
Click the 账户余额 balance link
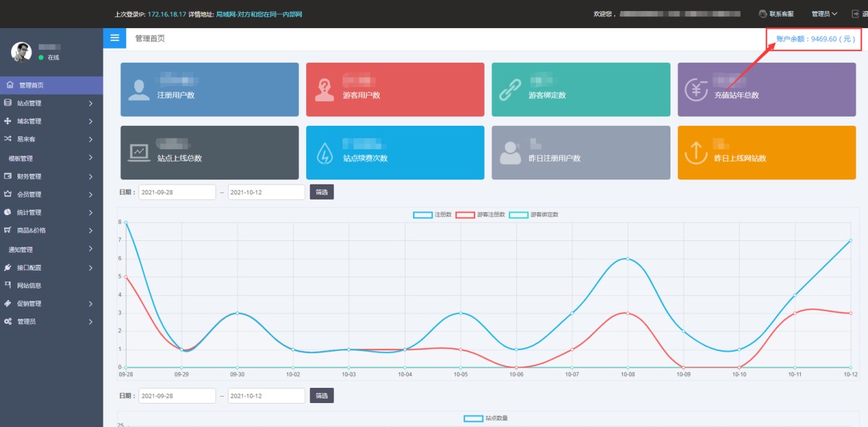[x=815, y=39]
